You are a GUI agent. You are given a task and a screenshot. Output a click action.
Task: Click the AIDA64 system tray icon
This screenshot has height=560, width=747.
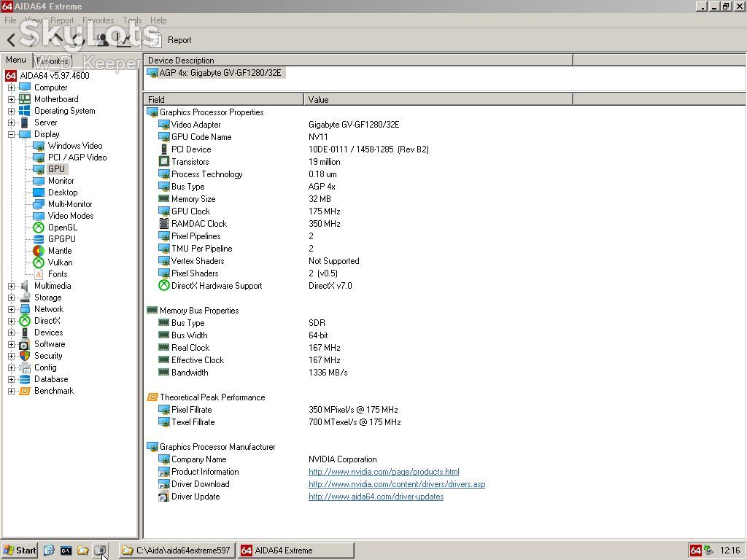click(x=695, y=551)
